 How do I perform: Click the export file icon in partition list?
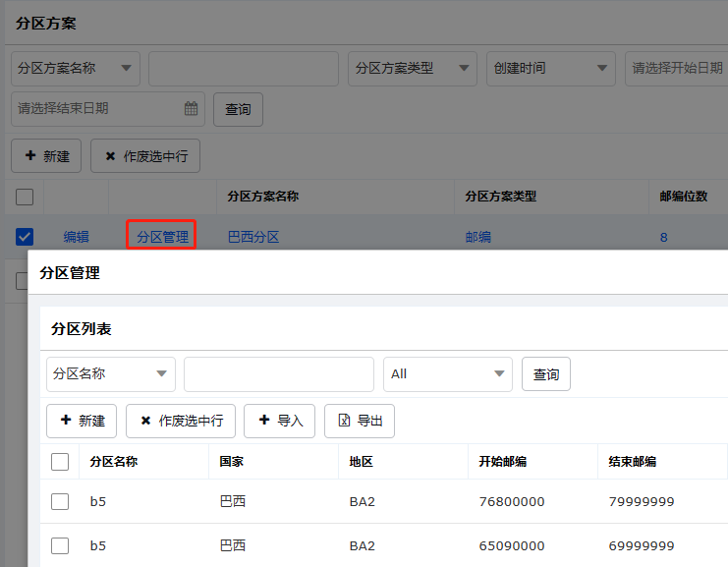[x=344, y=421]
